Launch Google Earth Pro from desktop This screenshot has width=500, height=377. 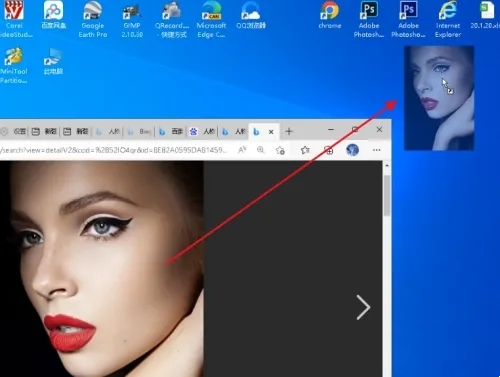[93, 19]
